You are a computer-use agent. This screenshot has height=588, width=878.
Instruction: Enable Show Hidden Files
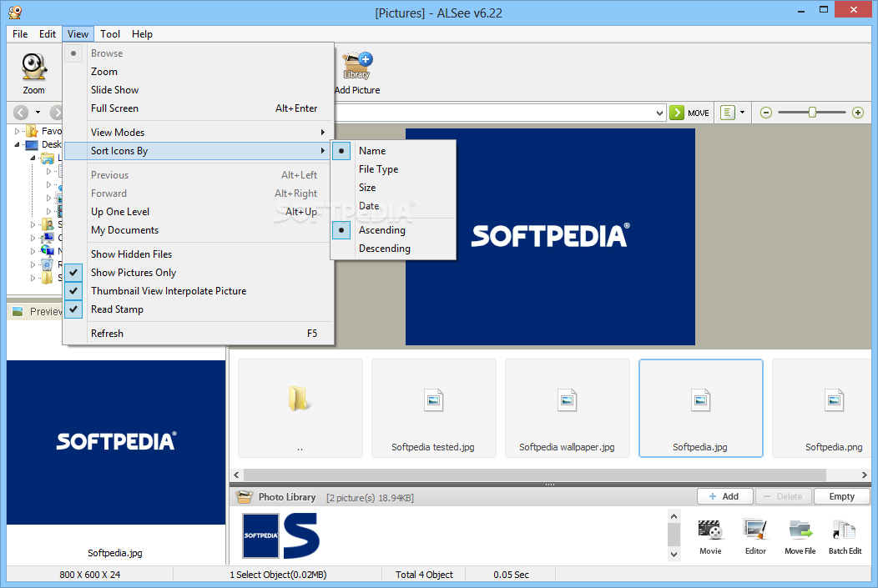click(x=199, y=254)
